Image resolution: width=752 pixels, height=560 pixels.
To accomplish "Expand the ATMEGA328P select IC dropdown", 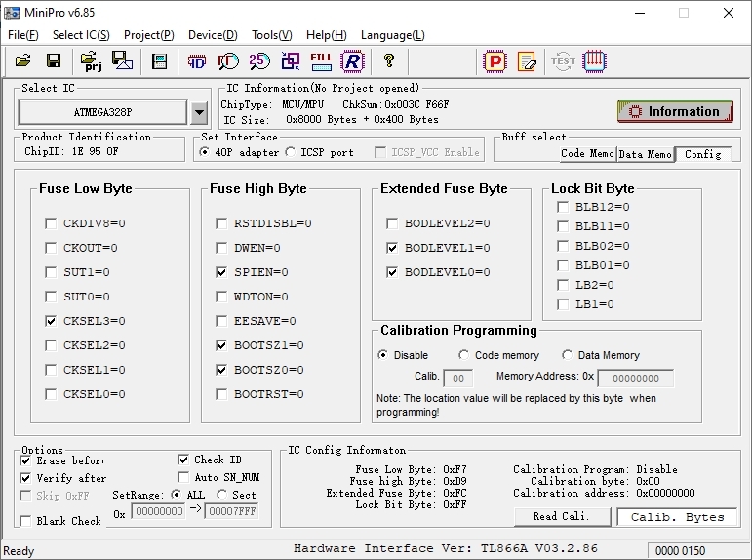I will pyautogui.click(x=199, y=112).
